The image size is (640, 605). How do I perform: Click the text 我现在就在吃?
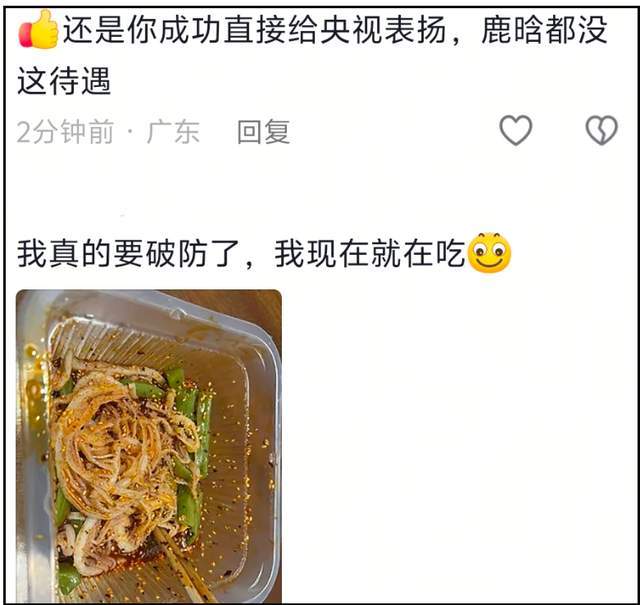click(370, 254)
